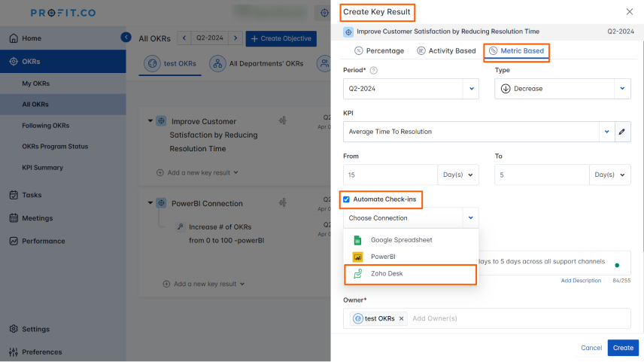Image resolution: width=644 pixels, height=362 pixels.
Task: Click the Cancel link
Action: pyautogui.click(x=591, y=348)
